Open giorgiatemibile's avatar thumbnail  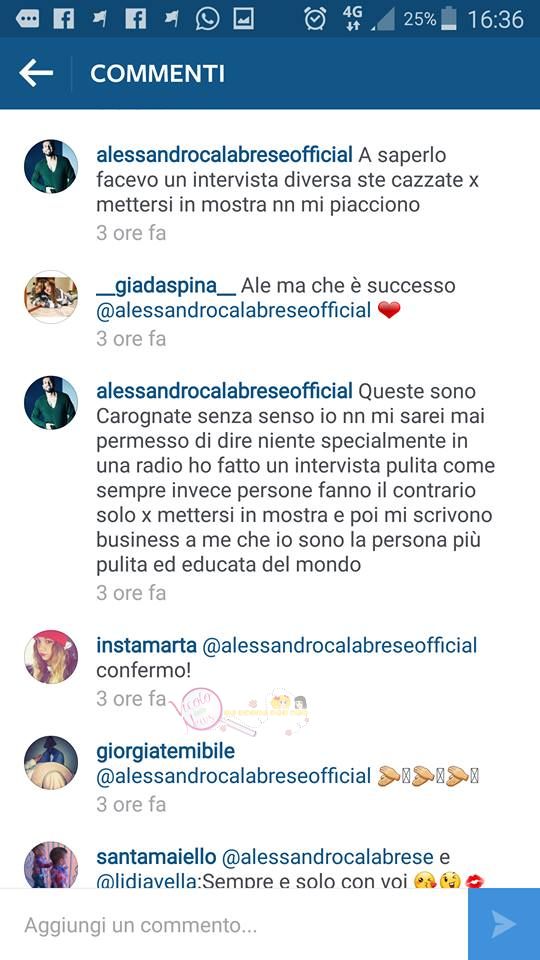coord(51,763)
